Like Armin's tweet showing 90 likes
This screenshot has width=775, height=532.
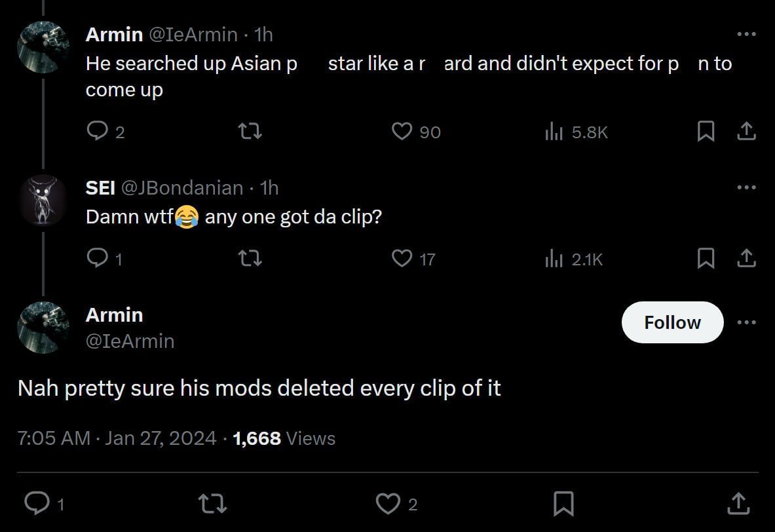[402, 132]
